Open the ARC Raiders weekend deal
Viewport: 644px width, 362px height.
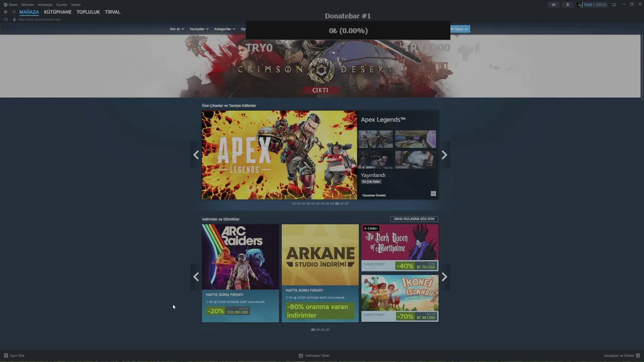240,273
